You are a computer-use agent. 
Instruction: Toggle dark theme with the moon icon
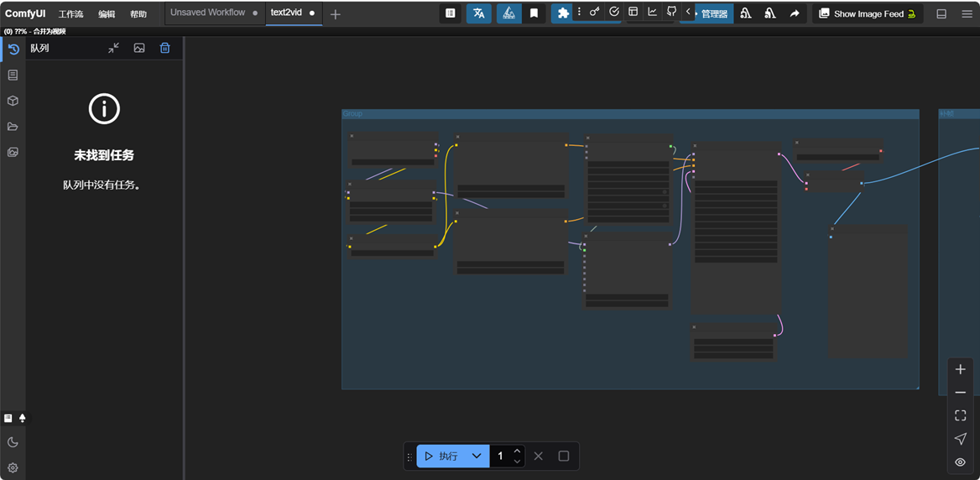(13, 442)
